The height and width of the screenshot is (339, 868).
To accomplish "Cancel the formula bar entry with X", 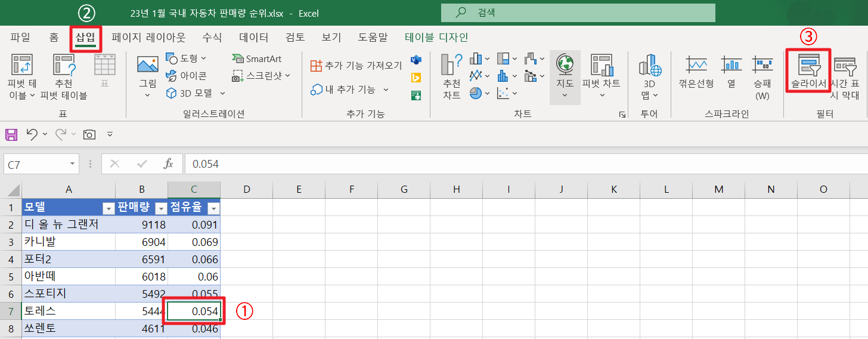I will click(x=115, y=164).
